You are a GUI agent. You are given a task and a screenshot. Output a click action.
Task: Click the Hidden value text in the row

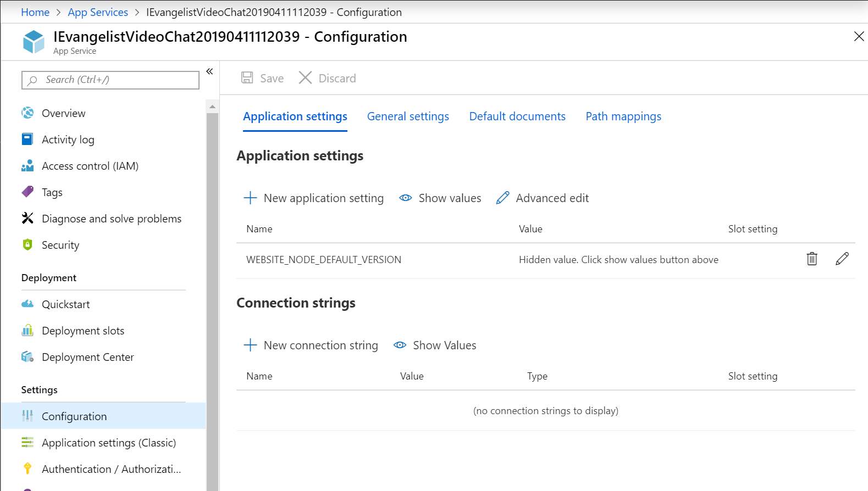click(618, 259)
